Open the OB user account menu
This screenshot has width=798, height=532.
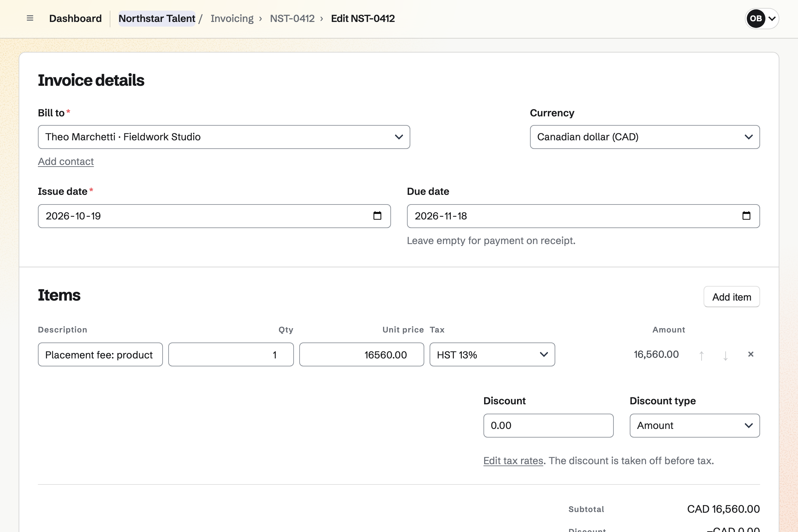pos(762,19)
